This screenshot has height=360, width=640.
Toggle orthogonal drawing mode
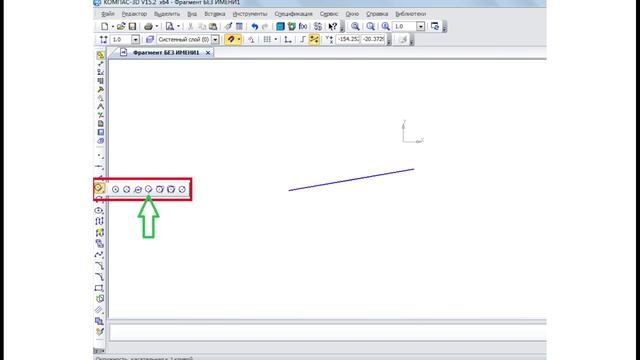pyautogui.click(x=302, y=40)
